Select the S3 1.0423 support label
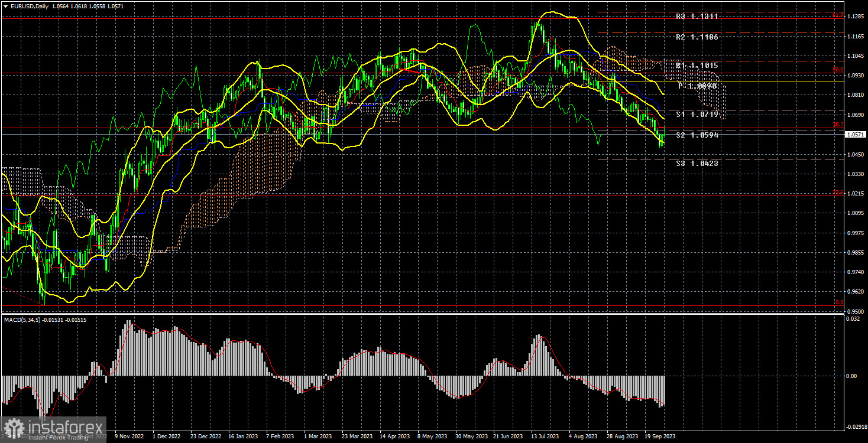 [697, 164]
